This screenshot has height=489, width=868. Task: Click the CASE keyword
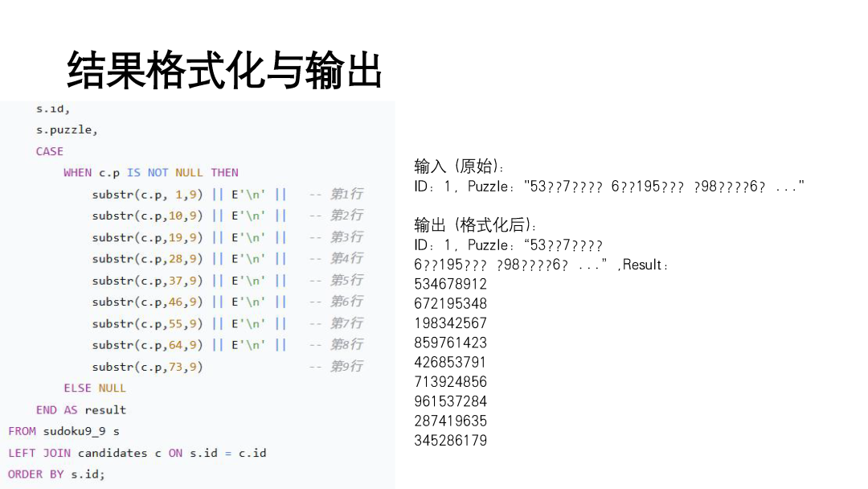49,151
